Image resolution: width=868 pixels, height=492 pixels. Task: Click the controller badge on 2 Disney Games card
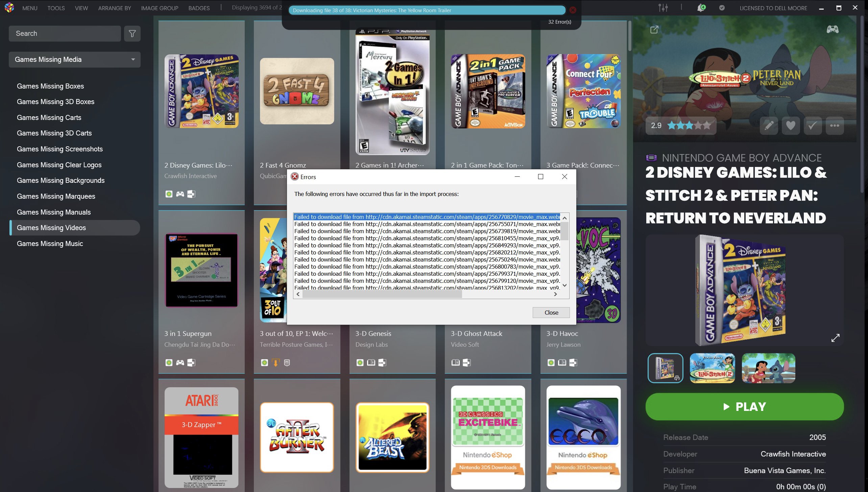[180, 194]
